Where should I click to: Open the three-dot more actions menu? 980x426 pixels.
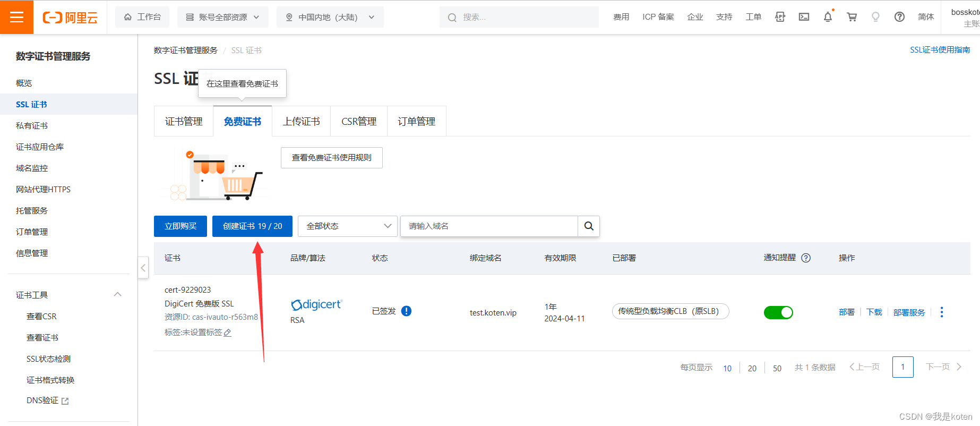(942, 312)
